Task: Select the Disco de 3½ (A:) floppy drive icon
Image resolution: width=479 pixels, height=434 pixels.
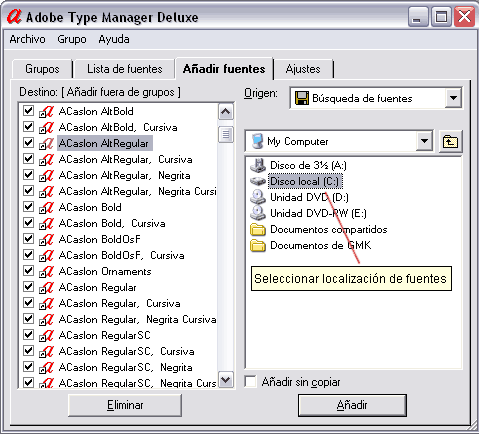Action: [258, 165]
